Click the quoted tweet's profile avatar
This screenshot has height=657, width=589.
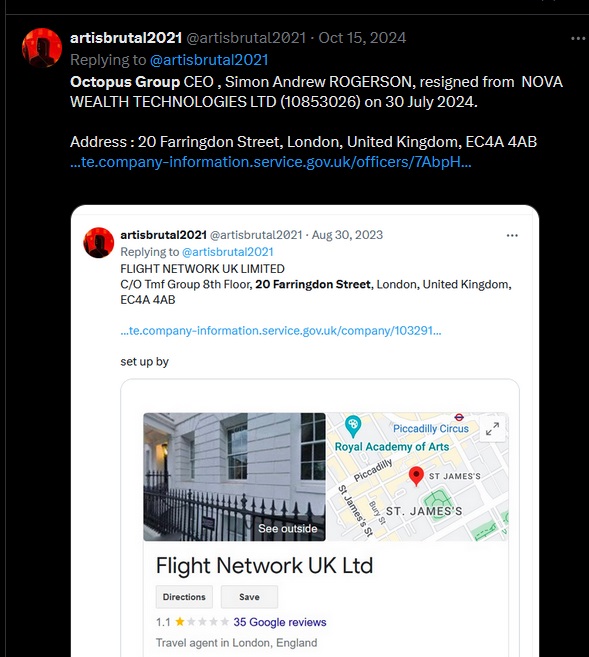99,243
